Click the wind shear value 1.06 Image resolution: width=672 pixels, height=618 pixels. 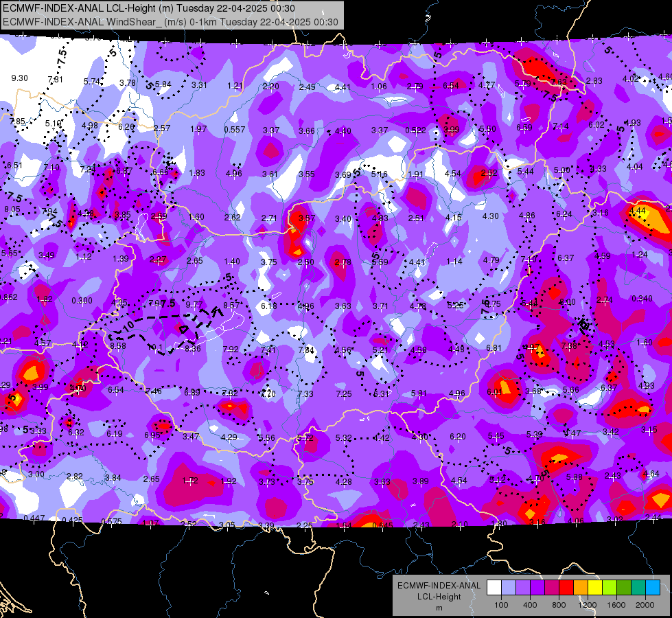[x=379, y=87]
